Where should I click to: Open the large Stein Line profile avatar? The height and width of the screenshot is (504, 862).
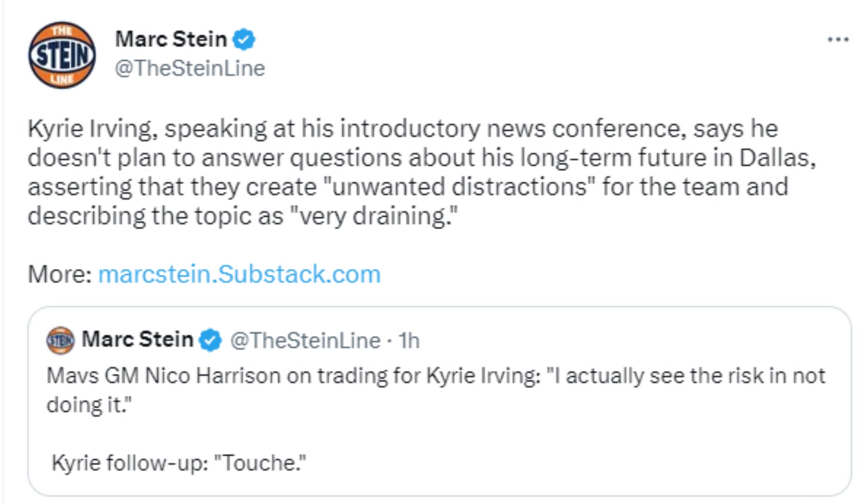click(x=62, y=55)
